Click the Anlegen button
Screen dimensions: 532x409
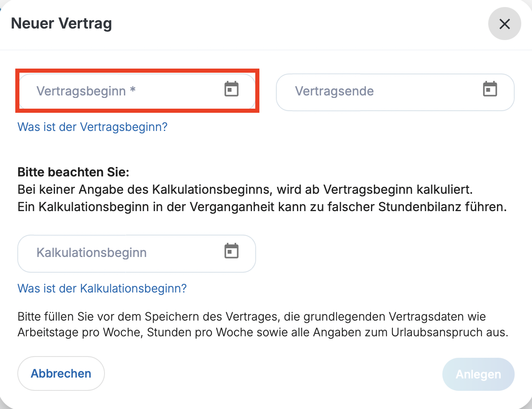click(478, 374)
